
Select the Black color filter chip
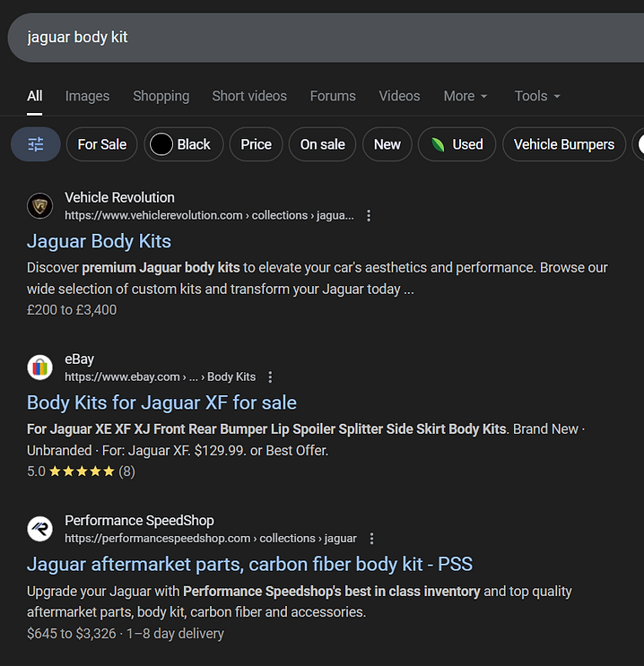(x=184, y=144)
